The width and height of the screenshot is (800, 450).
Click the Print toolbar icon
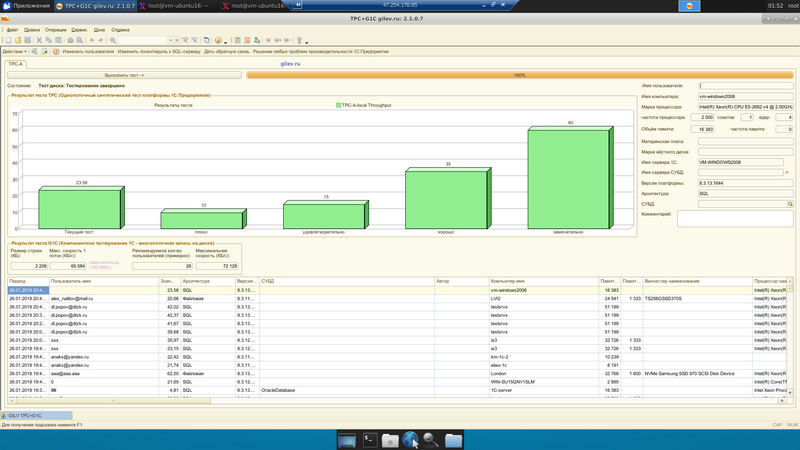pyautogui.click(x=70, y=40)
